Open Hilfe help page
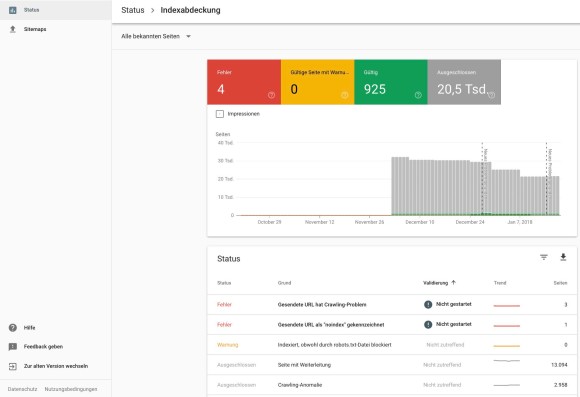This screenshot has height=397, width=580. click(x=29, y=328)
